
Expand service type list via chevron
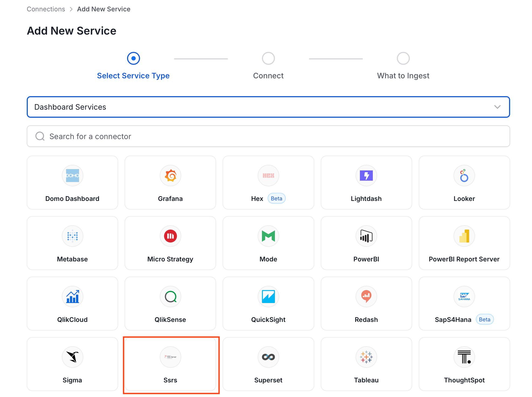(x=497, y=107)
